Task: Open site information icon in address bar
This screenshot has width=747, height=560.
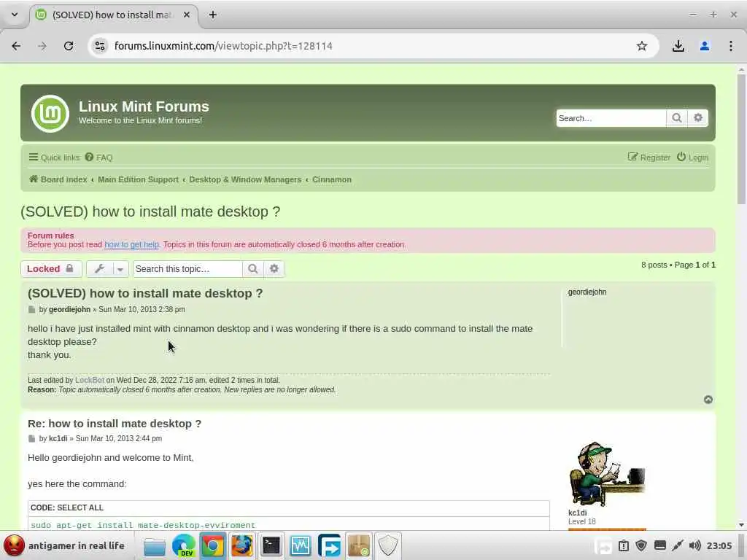Action: click(x=100, y=46)
